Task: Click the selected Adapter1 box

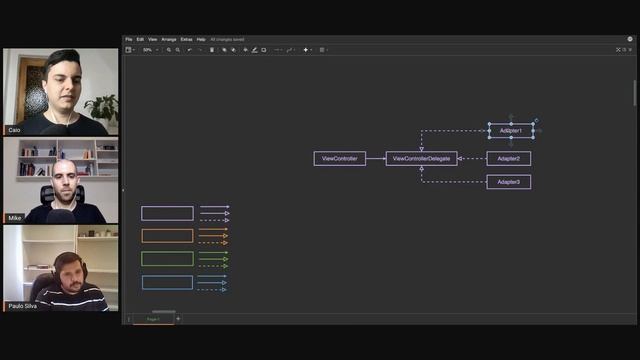Action: 511,131
